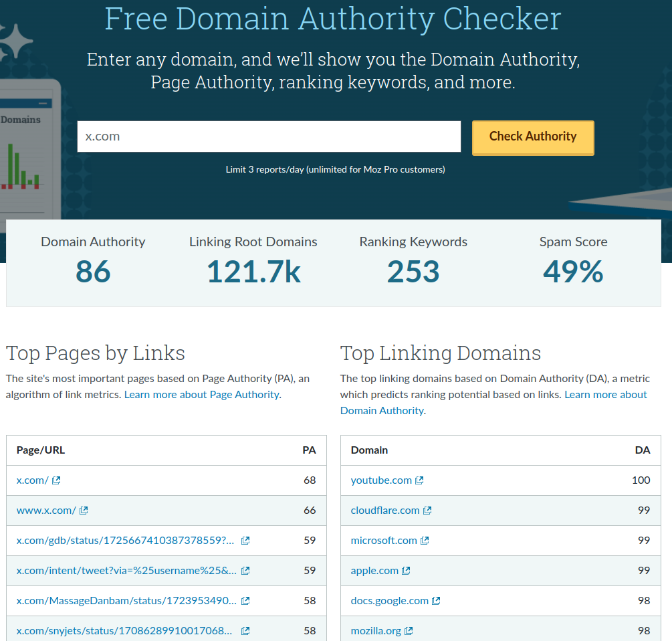This screenshot has width=672, height=641.
Task: Open the apple.com domain link
Action: (x=374, y=570)
